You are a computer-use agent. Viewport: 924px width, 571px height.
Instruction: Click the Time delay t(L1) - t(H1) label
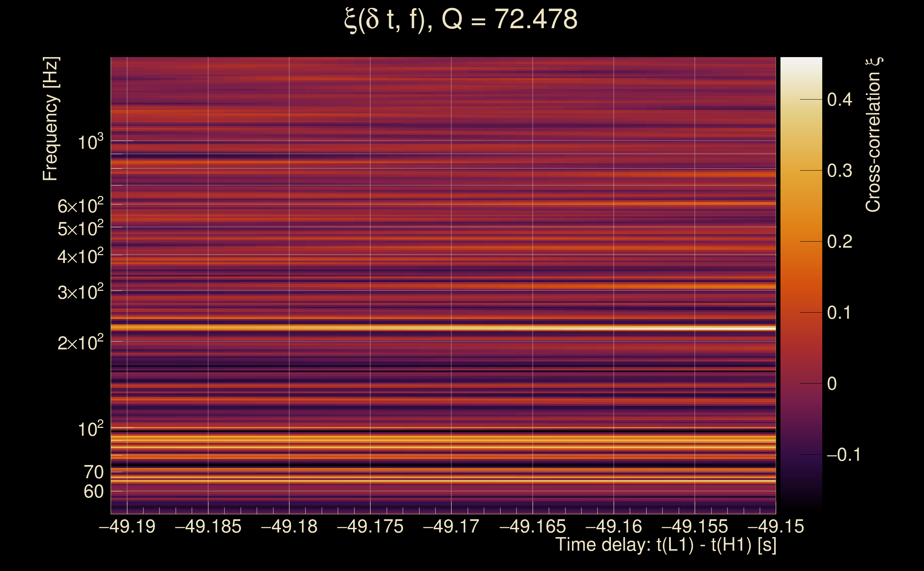(x=666, y=545)
